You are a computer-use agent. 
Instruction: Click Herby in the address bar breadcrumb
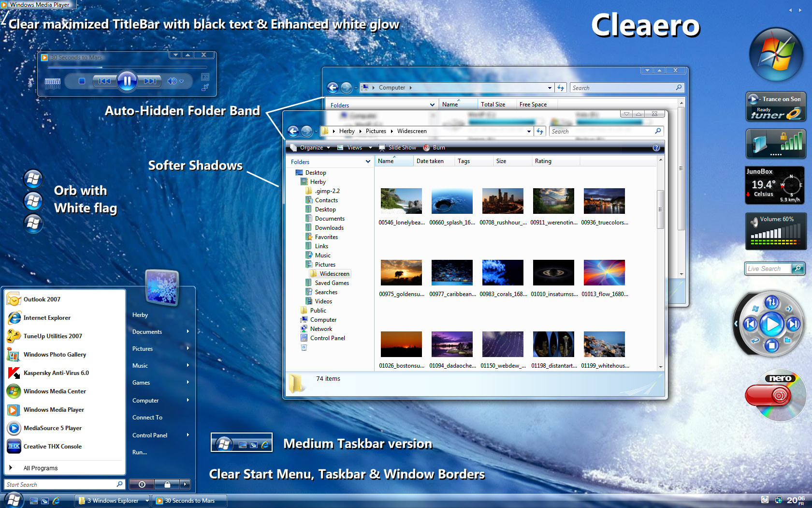pos(347,131)
